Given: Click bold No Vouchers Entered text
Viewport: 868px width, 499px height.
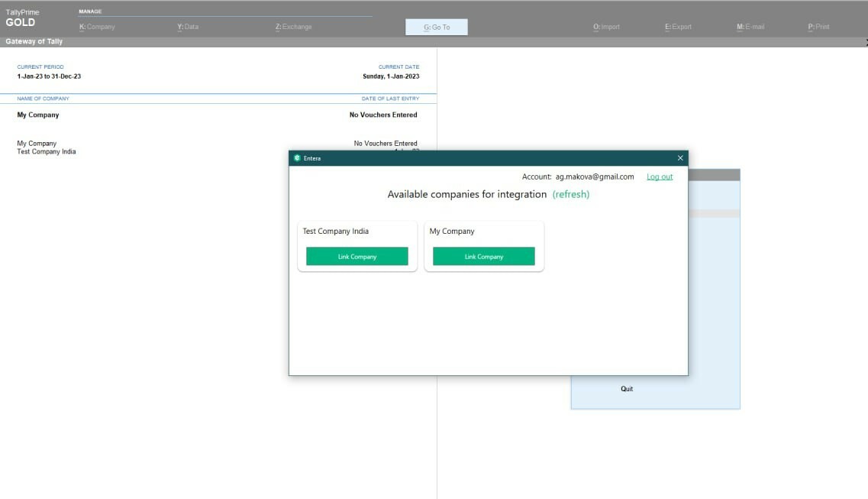Looking at the screenshot, I should tap(383, 115).
